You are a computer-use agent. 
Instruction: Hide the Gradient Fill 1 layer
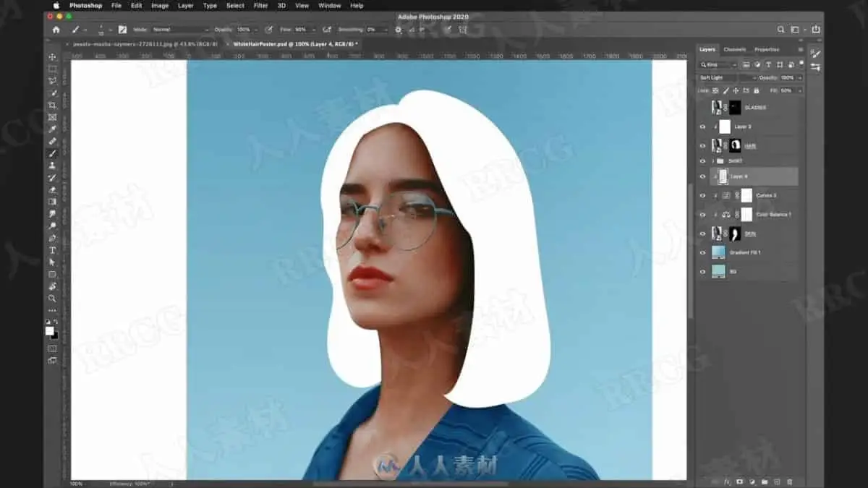(x=702, y=252)
